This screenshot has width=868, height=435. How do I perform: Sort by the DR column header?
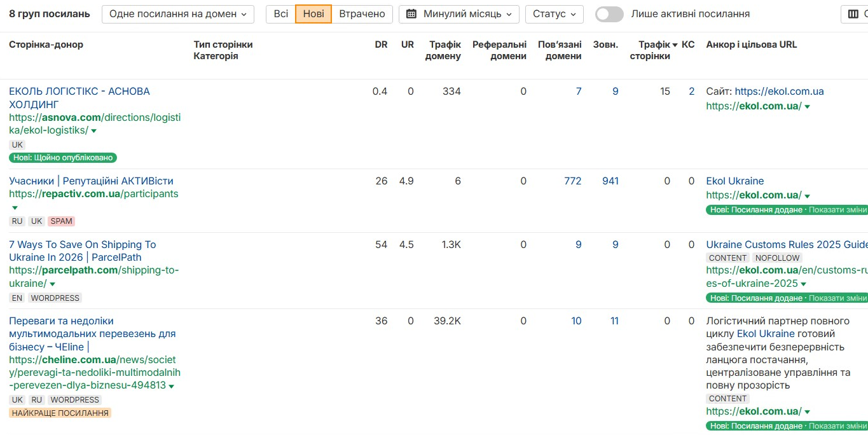381,45
